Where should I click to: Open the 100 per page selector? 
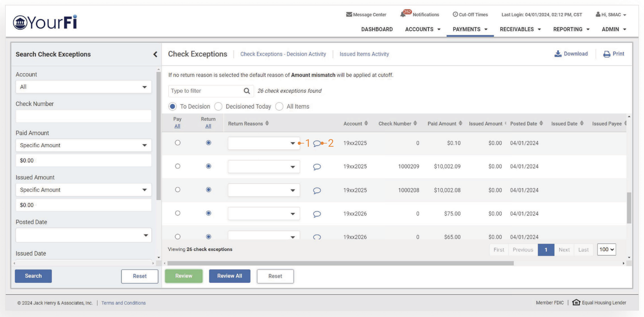tap(606, 249)
